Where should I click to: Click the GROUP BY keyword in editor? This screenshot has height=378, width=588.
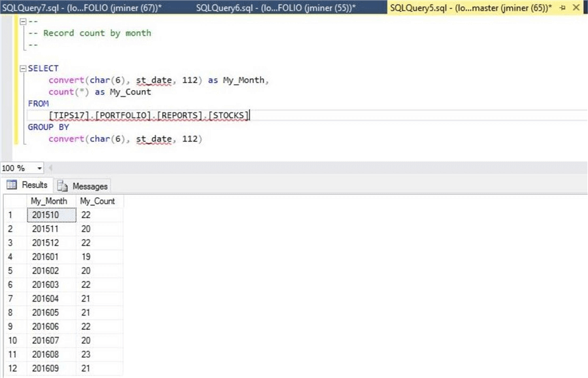pos(48,127)
